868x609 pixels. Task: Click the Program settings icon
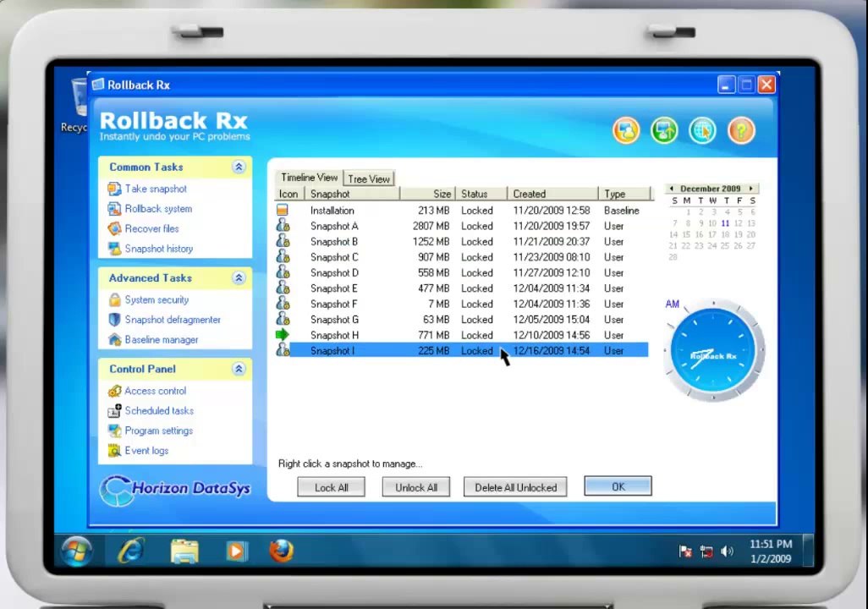114,431
